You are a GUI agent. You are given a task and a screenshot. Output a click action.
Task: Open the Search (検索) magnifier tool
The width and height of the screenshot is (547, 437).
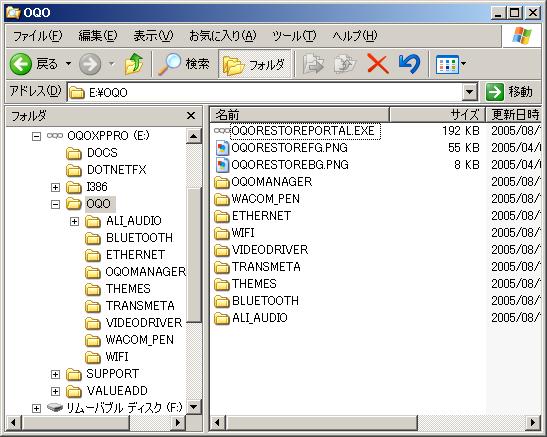(x=183, y=64)
